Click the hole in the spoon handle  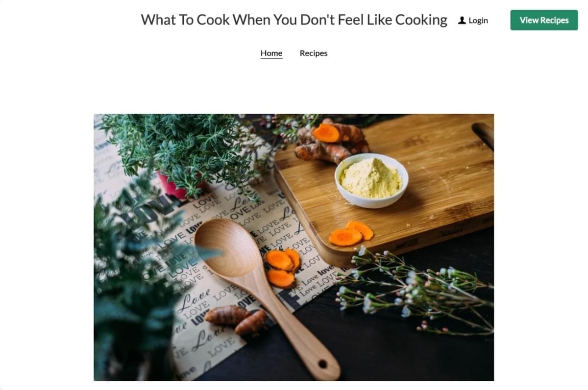[x=322, y=364]
